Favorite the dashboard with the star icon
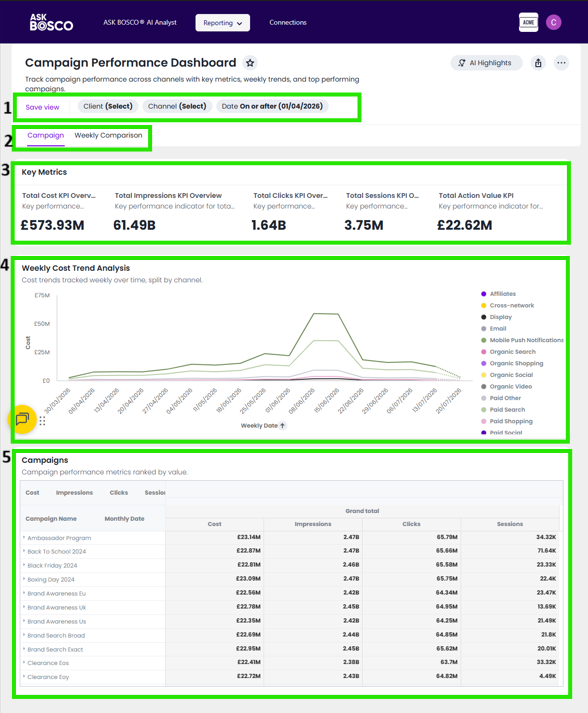 coord(250,63)
